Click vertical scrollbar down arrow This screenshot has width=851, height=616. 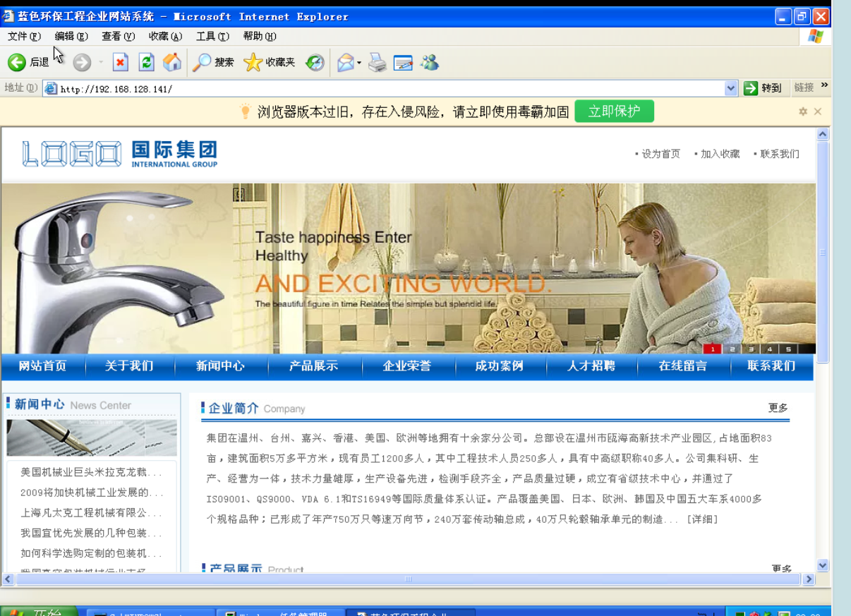[823, 565]
